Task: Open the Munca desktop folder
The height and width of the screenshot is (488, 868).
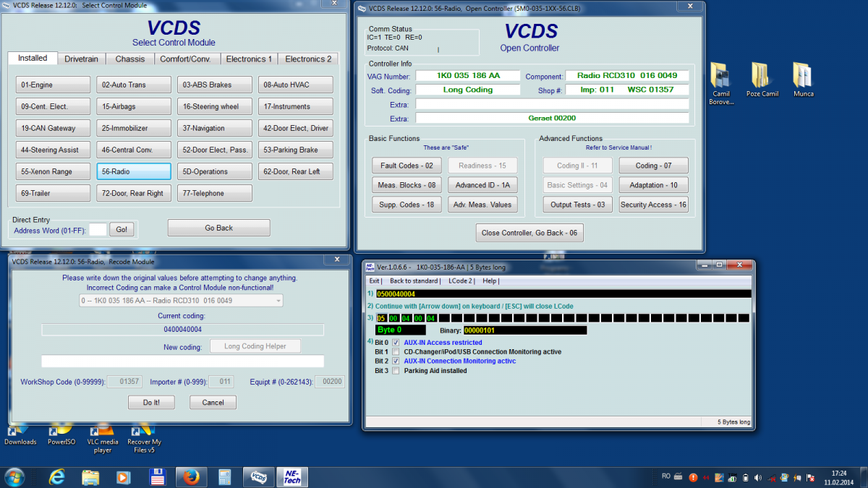Action: pyautogui.click(x=803, y=80)
